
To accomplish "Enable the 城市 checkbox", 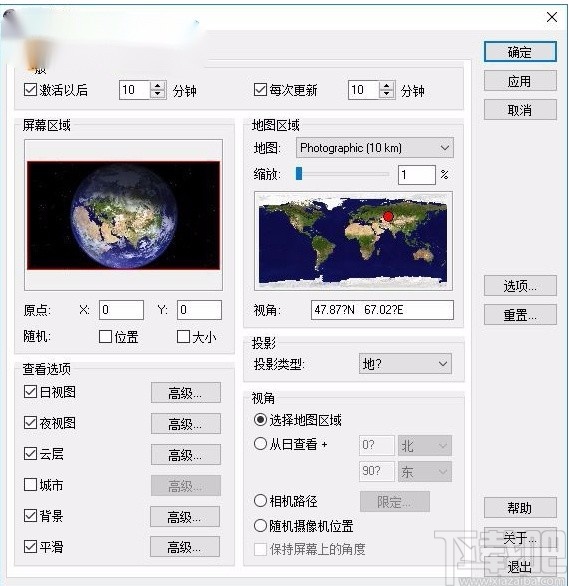I will (x=30, y=485).
